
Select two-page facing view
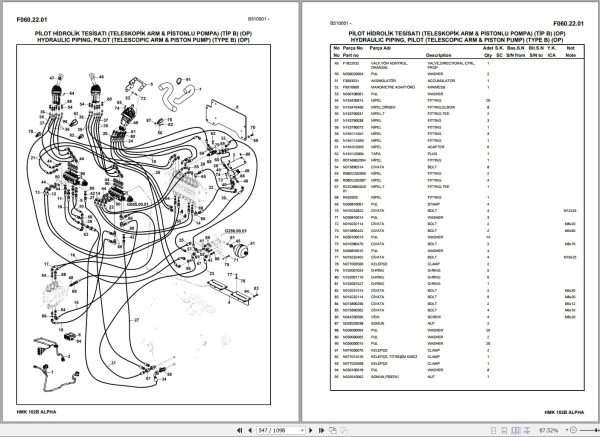(516, 430)
